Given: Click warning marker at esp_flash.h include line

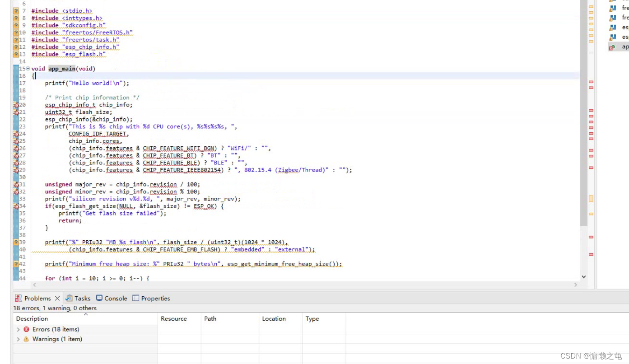Looking at the screenshot, I should (x=16, y=54).
